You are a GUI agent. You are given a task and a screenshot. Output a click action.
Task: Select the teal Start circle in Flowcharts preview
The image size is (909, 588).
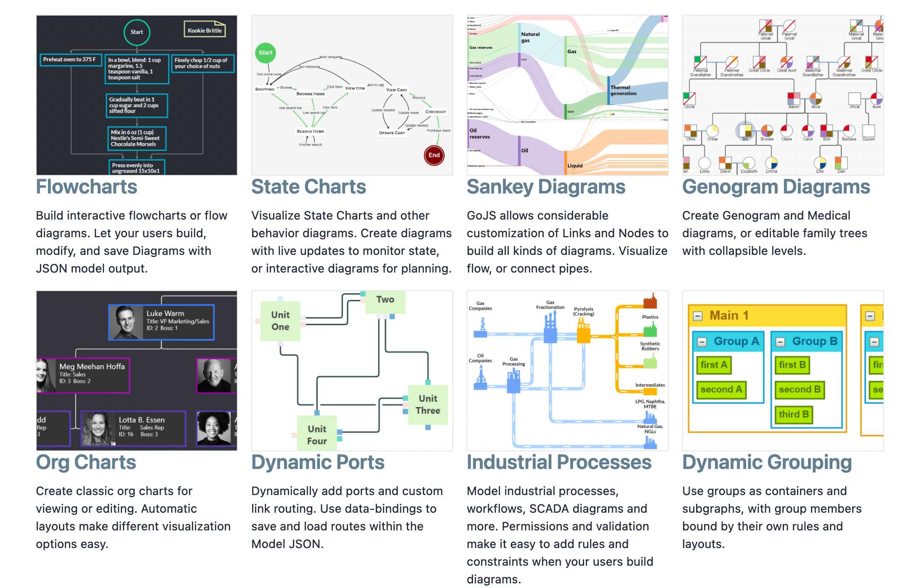click(137, 32)
